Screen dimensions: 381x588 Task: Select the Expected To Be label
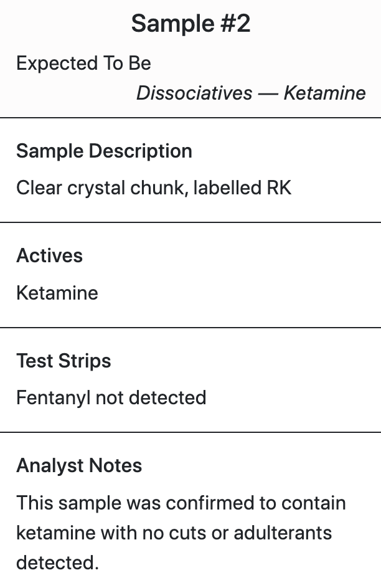[x=83, y=63]
